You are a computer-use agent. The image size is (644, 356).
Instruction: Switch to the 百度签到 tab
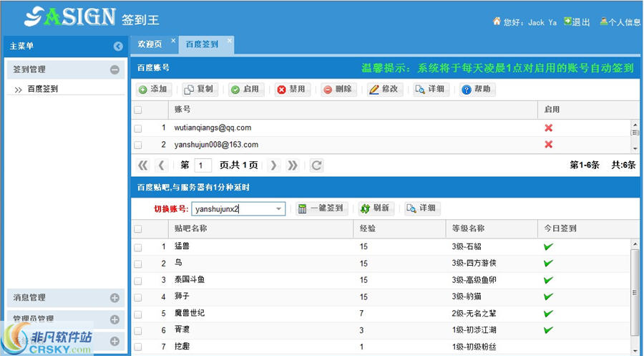(202, 44)
